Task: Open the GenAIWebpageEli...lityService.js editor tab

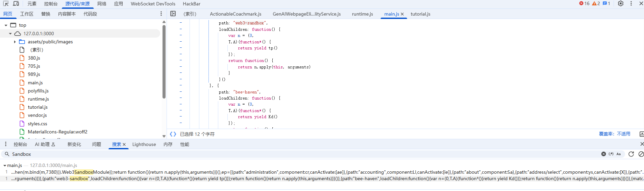Action: click(x=306, y=14)
